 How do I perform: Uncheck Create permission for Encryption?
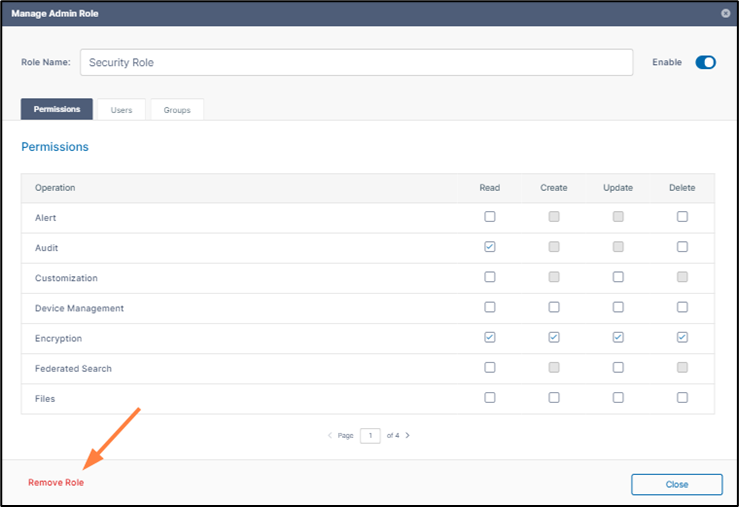click(x=554, y=338)
